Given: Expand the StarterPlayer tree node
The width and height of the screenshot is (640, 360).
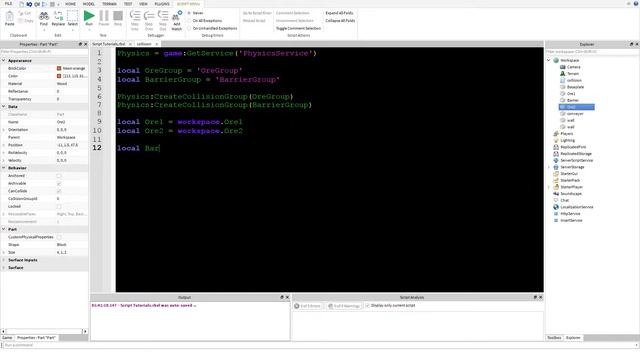Looking at the screenshot, I should 549,187.
